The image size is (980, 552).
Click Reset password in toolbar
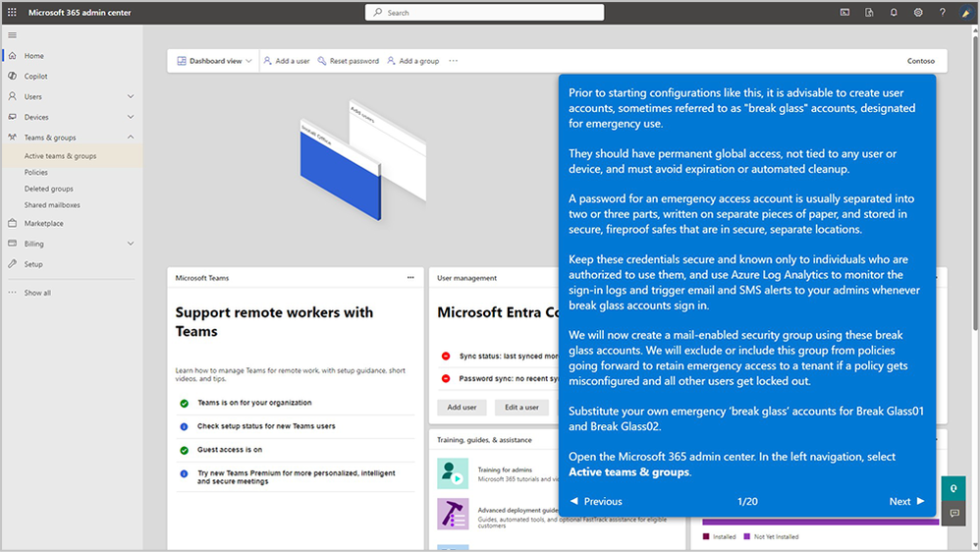pyautogui.click(x=349, y=61)
